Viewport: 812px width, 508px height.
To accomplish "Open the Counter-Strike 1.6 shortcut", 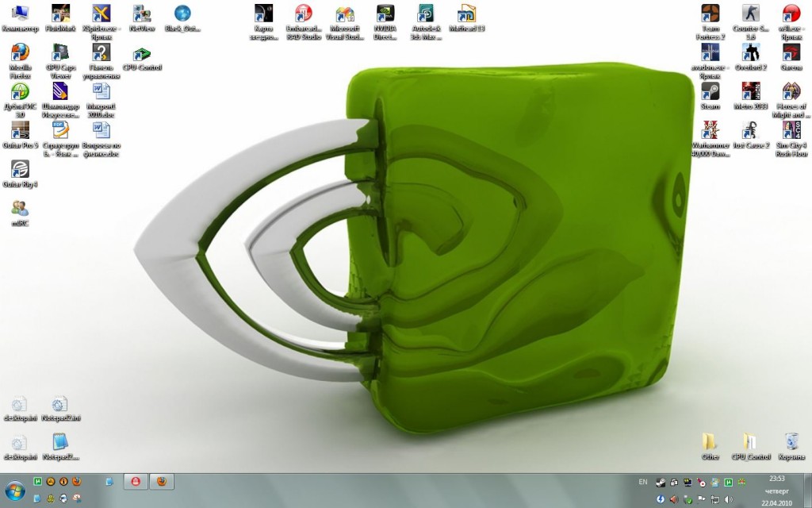I will pyautogui.click(x=750, y=22).
